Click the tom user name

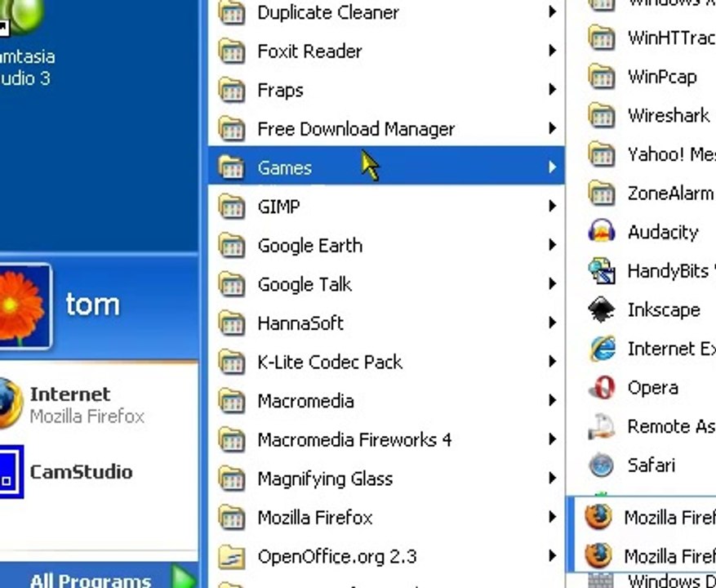(93, 305)
